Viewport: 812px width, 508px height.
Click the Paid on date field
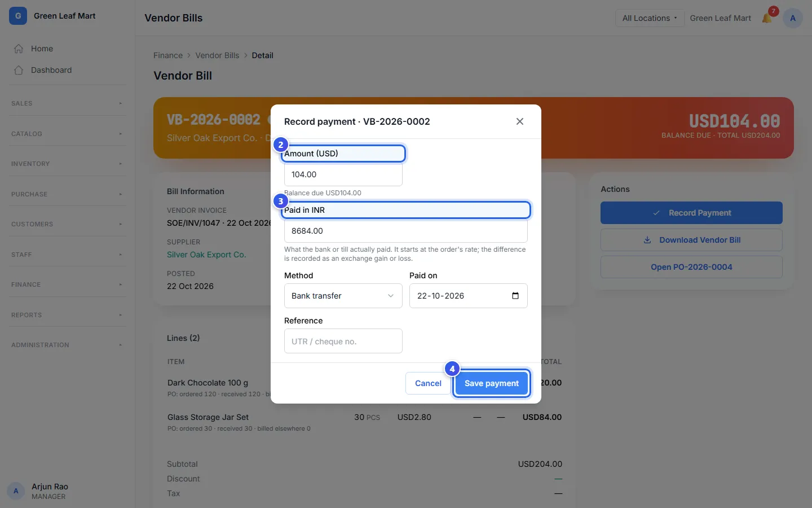(469, 296)
